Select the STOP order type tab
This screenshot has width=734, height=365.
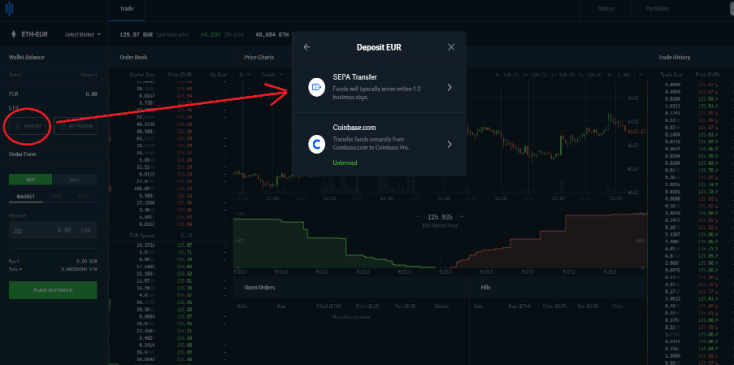click(84, 197)
